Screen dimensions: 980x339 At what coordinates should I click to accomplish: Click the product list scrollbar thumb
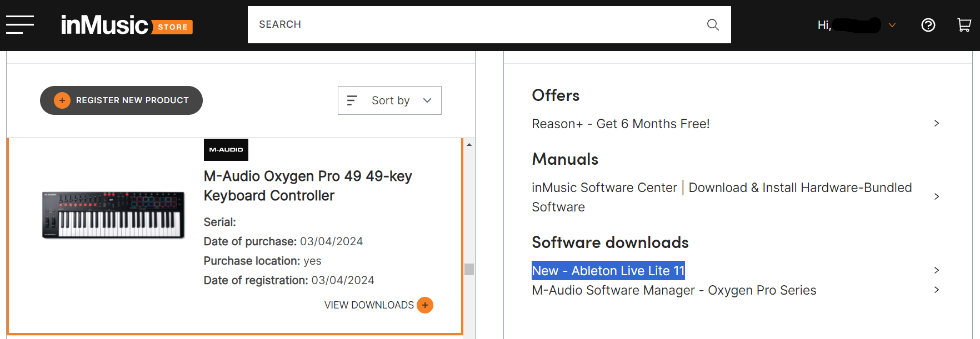pos(469,269)
